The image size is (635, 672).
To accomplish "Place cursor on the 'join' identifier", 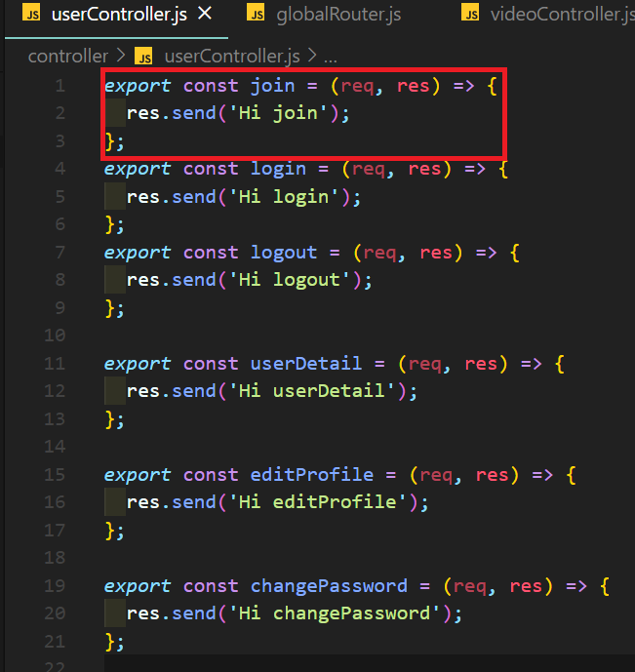I will [272, 86].
